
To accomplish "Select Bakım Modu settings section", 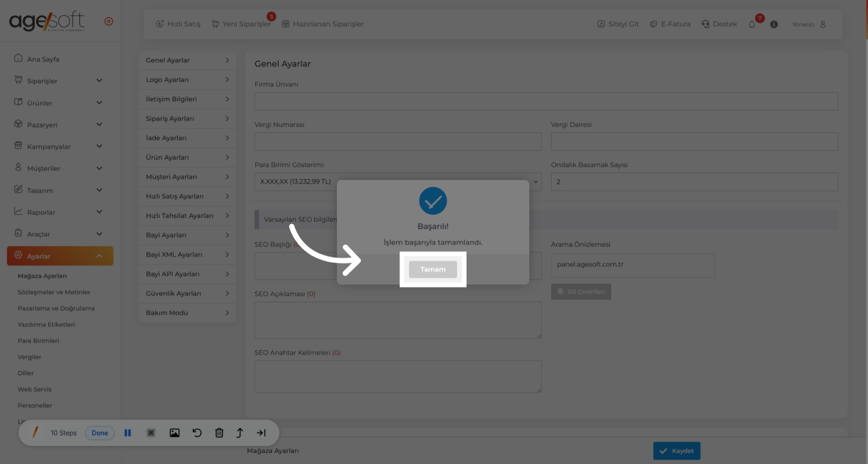I will (187, 313).
